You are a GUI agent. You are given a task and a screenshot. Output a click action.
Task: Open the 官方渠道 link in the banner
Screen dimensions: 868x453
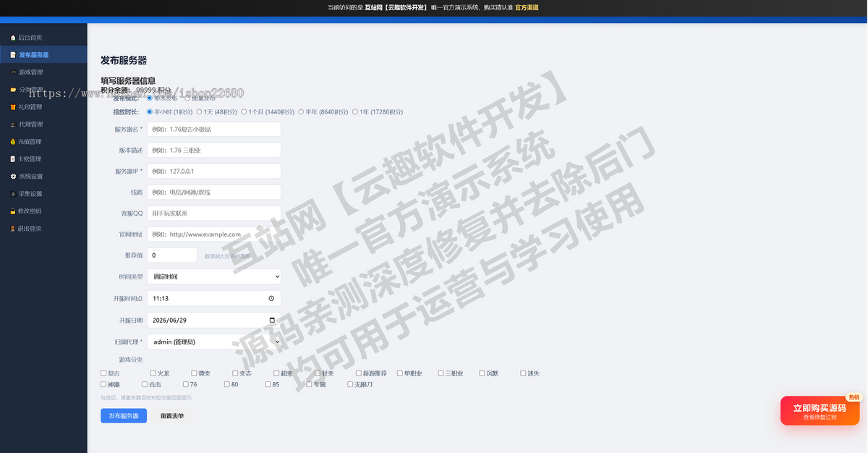click(527, 7)
